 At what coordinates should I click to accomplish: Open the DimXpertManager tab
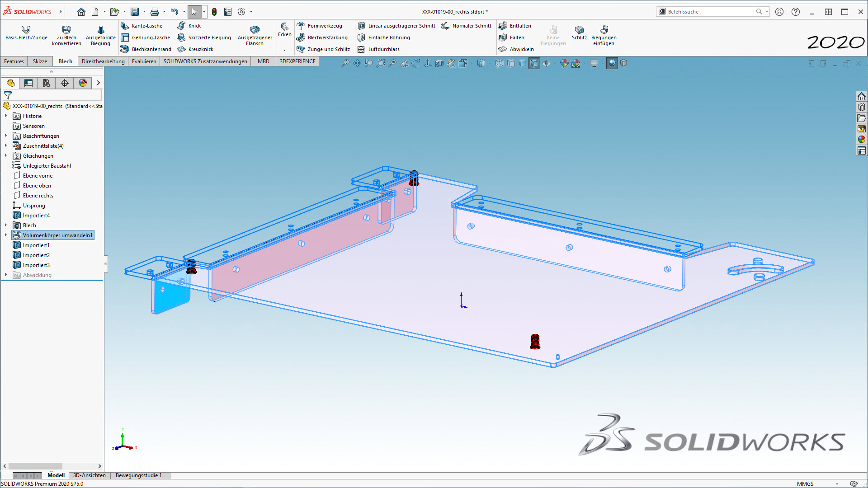tap(65, 83)
